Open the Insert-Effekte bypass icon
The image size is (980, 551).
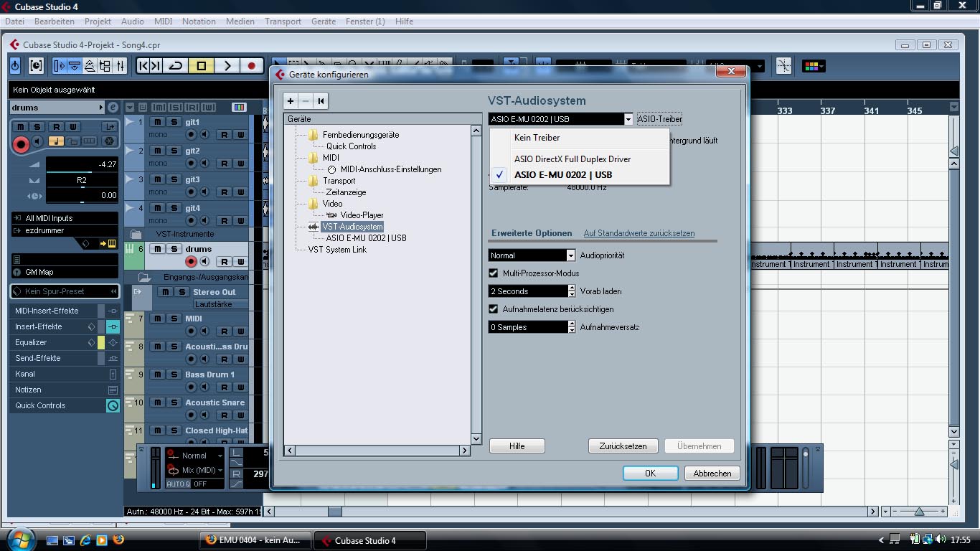[x=113, y=326]
